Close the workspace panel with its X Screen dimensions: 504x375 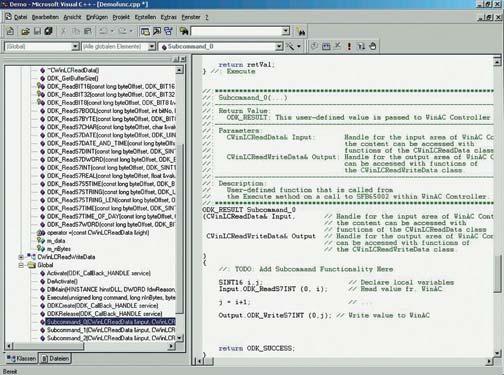click(x=183, y=59)
